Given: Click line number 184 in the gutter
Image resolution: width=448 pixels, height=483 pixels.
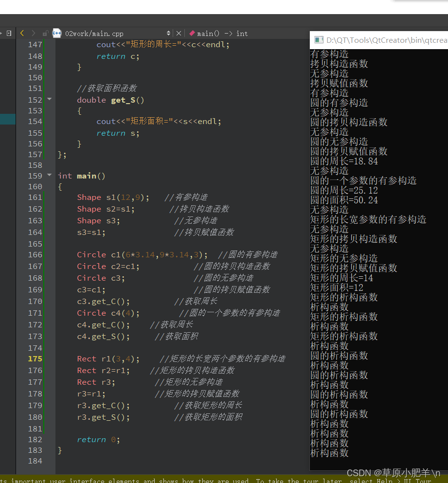Looking at the screenshot, I should coord(35,461).
